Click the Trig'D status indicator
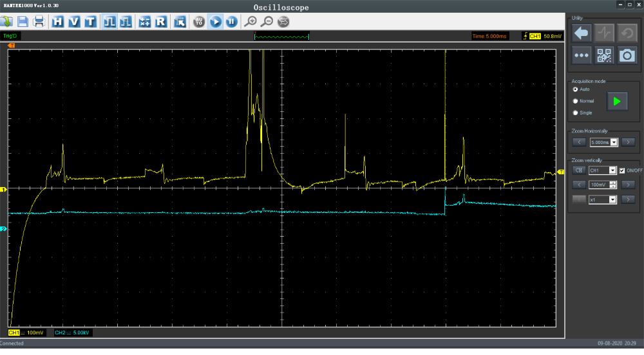The width and height of the screenshot is (644, 355). click(10, 36)
